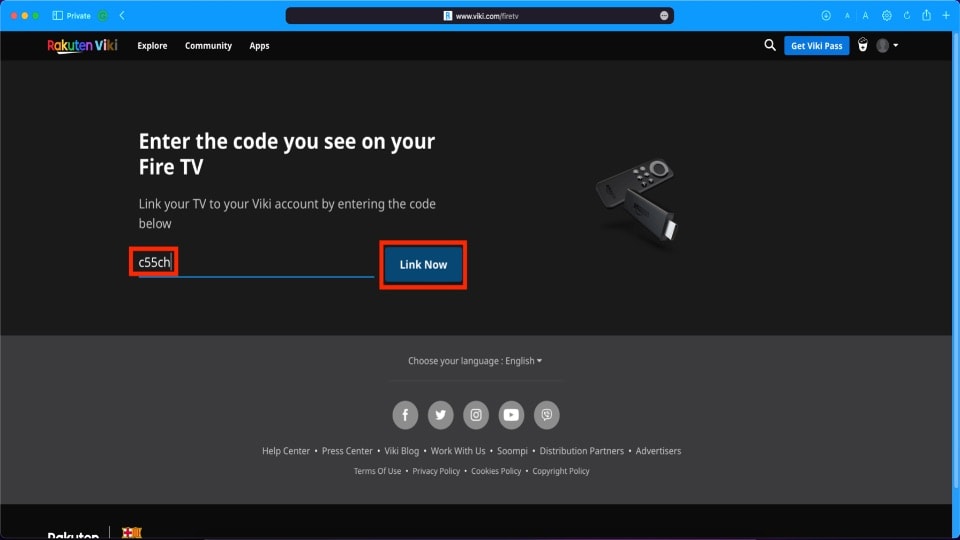Open the Privacy Policy link
The height and width of the screenshot is (540, 960).
click(436, 471)
